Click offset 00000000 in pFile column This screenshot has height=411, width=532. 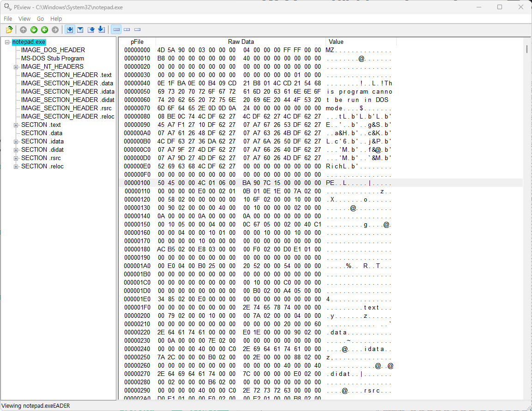click(x=137, y=50)
